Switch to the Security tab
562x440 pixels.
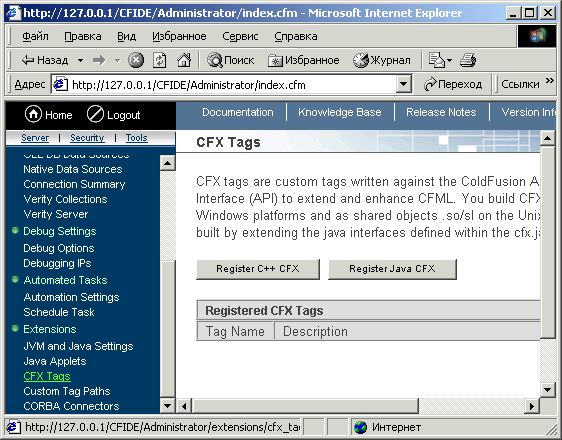pyautogui.click(x=87, y=138)
